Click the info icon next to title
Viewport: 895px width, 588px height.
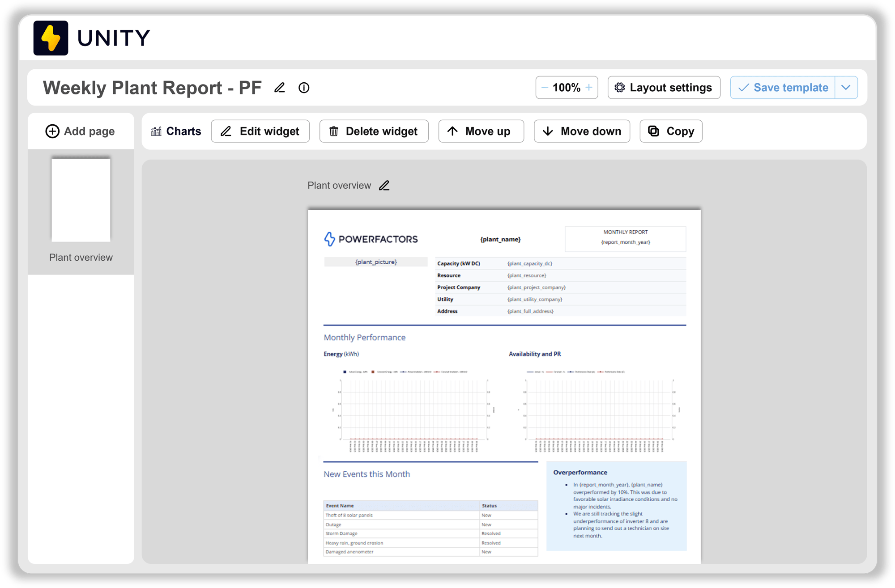[x=304, y=88]
